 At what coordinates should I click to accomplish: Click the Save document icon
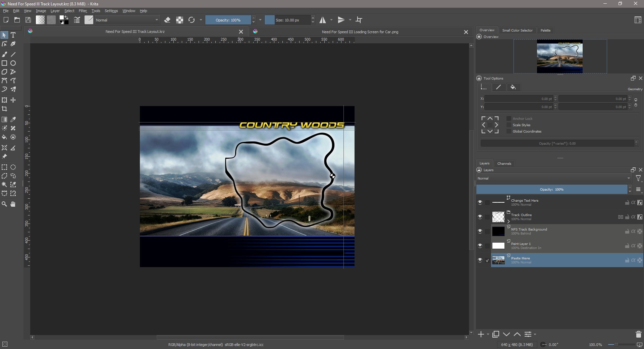pyautogui.click(x=28, y=20)
